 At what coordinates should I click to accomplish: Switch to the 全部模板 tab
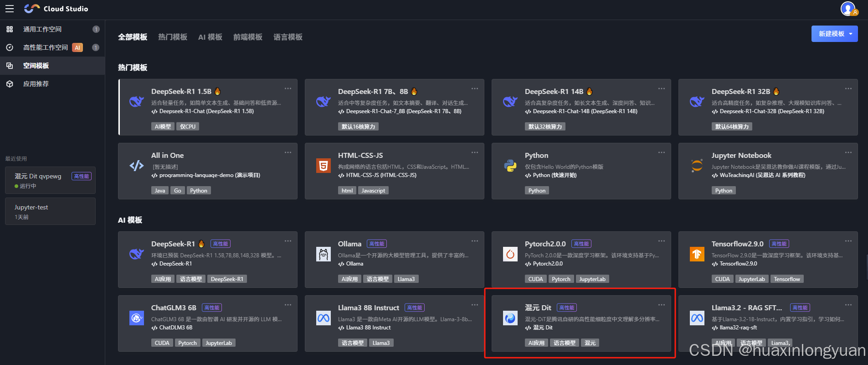(133, 37)
